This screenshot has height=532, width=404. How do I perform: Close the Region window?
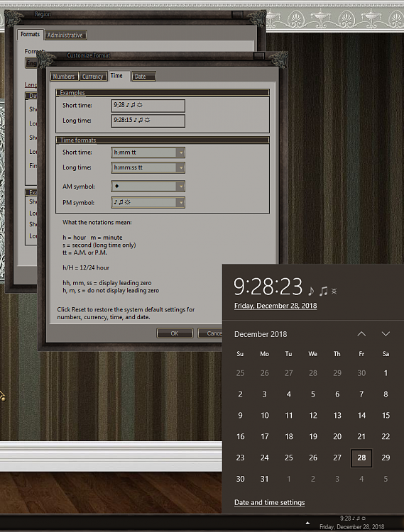(237, 14)
